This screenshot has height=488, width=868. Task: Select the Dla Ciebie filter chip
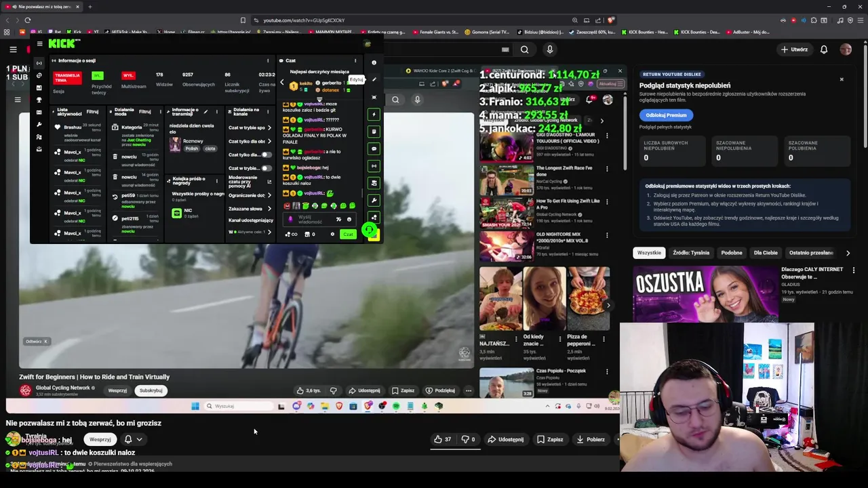[x=766, y=253]
